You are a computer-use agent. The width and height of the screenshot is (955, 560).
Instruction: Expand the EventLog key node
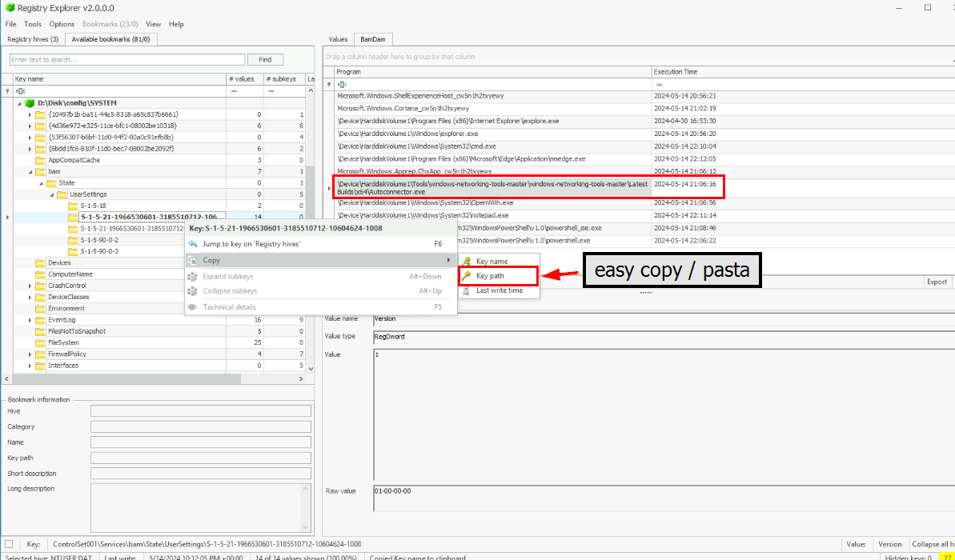coord(30,320)
